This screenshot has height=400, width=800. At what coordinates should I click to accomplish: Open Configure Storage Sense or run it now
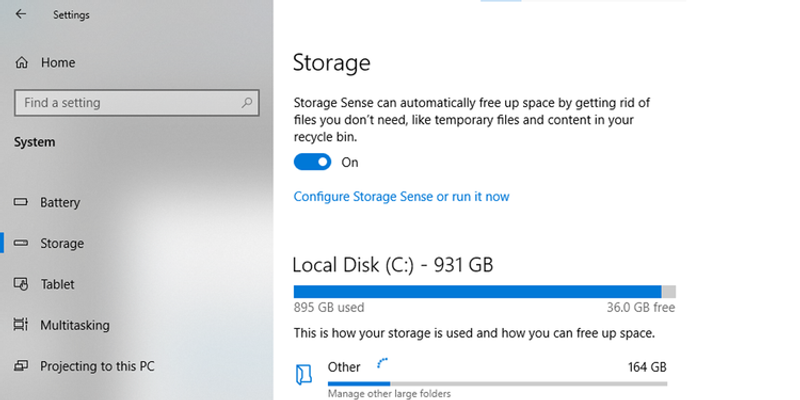[401, 197]
